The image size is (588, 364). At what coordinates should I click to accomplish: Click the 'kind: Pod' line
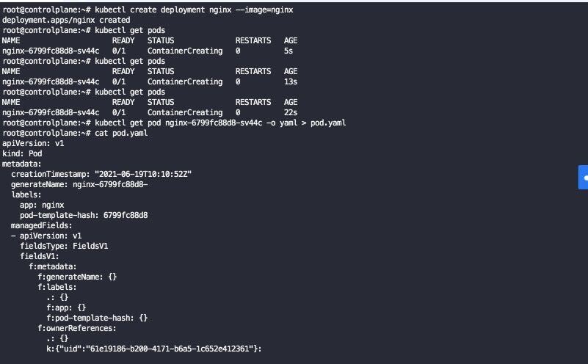(22, 153)
